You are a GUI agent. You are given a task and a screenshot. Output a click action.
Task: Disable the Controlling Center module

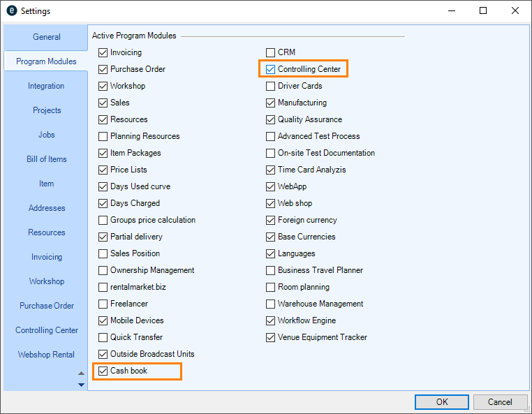click(x=271, y=69)
